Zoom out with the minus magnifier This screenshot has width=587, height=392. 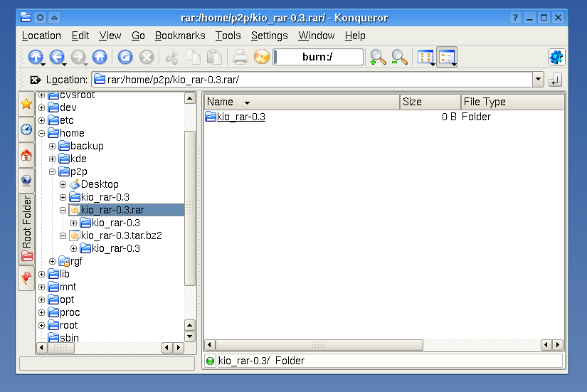(399, 58)
